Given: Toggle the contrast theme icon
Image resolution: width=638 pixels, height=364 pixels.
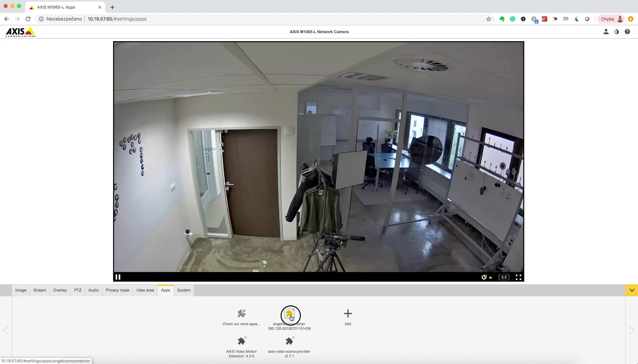Looking at the screenshot, I should tap(617, 32).
